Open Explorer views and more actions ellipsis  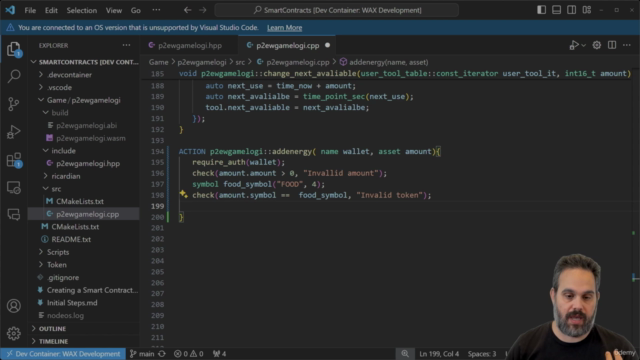click(x=127, y=45)
